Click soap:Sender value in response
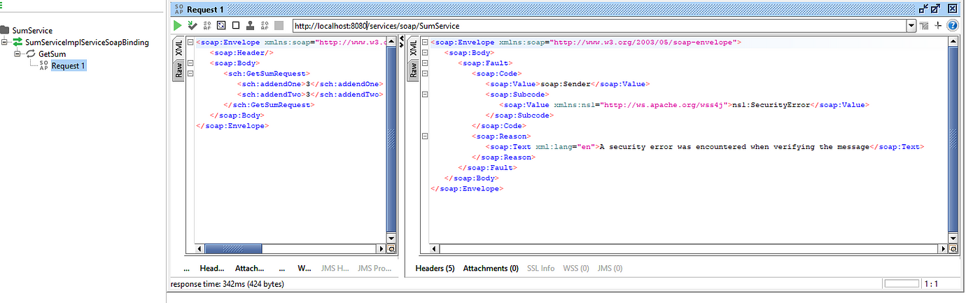980x303 pixels. click(566, 84)
